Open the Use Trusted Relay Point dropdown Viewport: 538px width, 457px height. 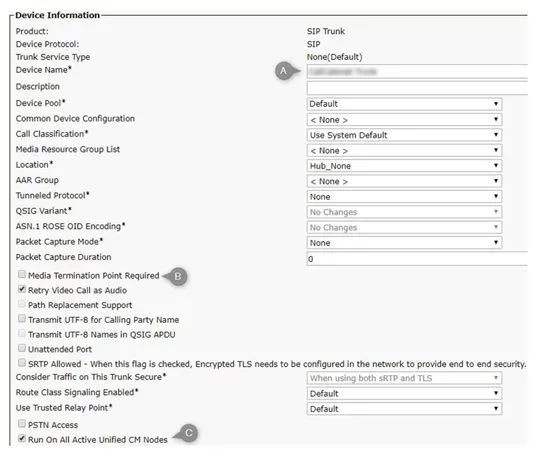tap(404, 409)
